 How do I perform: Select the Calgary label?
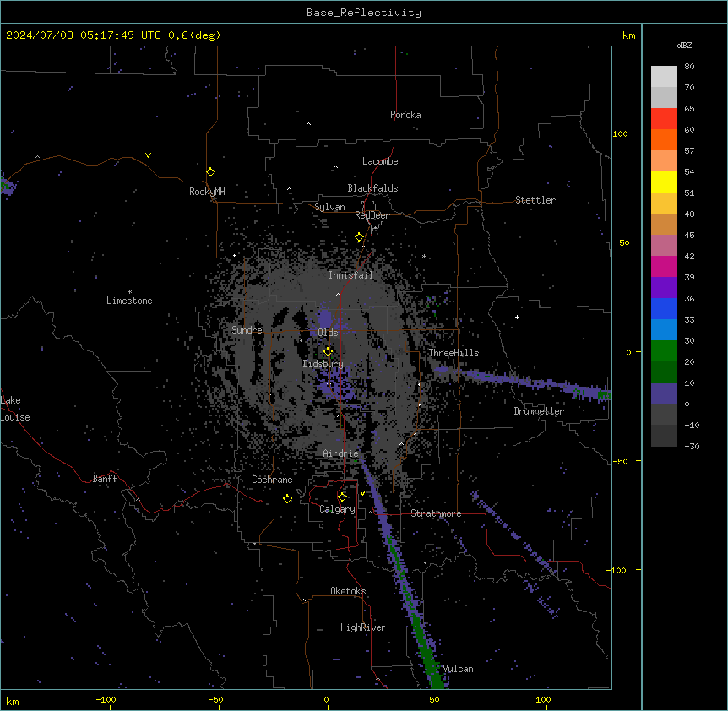[338, 509]
